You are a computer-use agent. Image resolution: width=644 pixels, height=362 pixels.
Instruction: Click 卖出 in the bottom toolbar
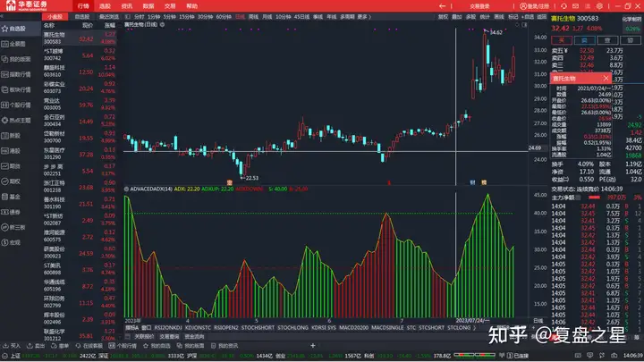pyautogui.click(x=36, y=346)
